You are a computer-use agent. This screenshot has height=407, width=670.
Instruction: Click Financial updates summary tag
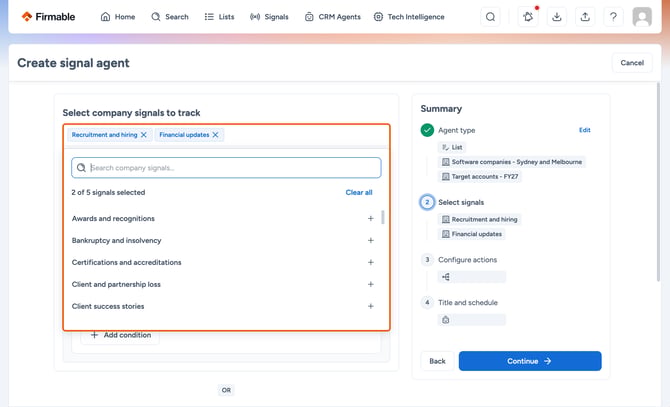[x=471, y=234]
